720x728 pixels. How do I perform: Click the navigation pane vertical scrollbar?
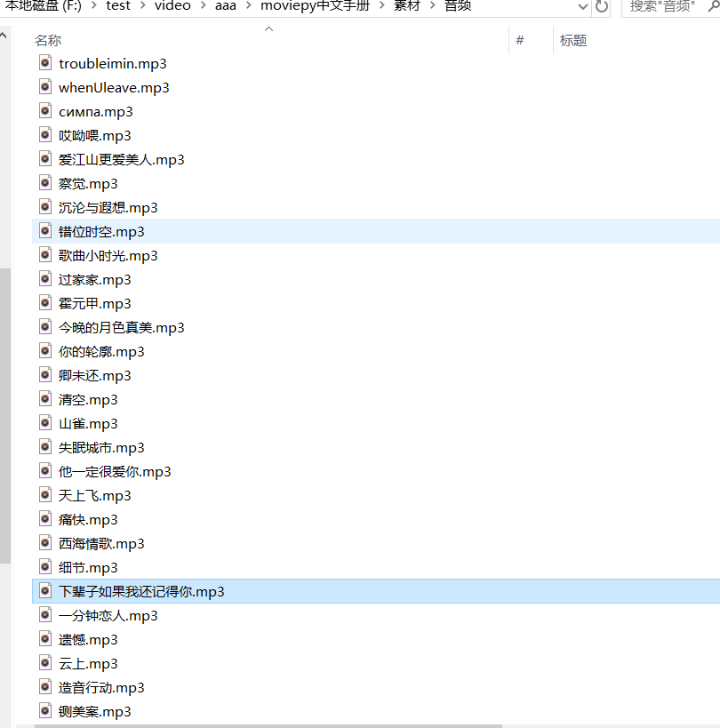[5, 415]
